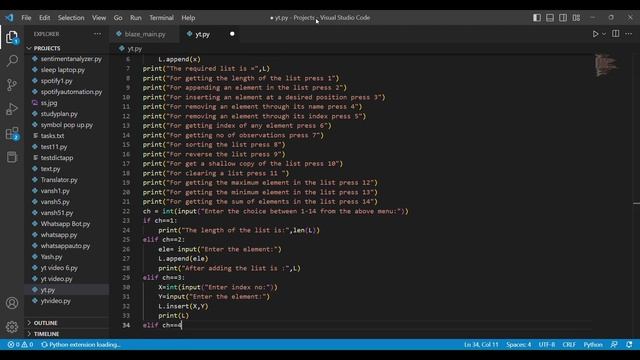Toggle the secondary side bar layout icon
The width and height of the screenshot is (640, 360).
pos(563,18)
